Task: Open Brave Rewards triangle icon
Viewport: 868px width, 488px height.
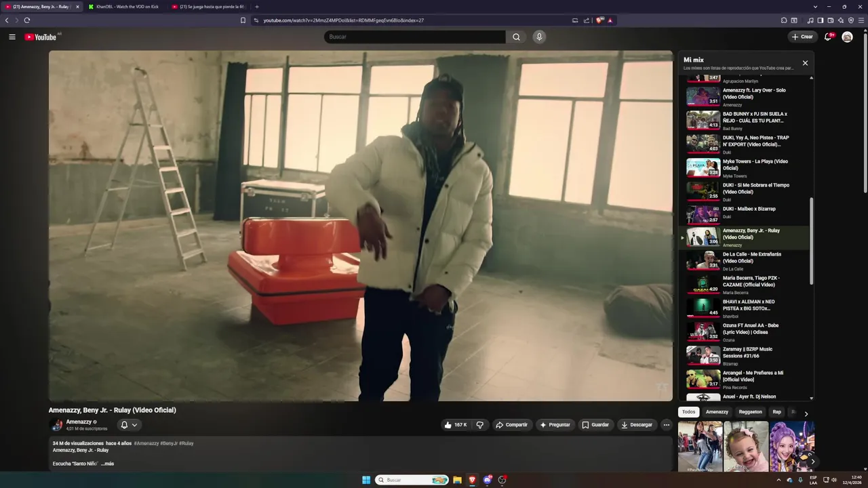Action: click(x=610, y=20)
